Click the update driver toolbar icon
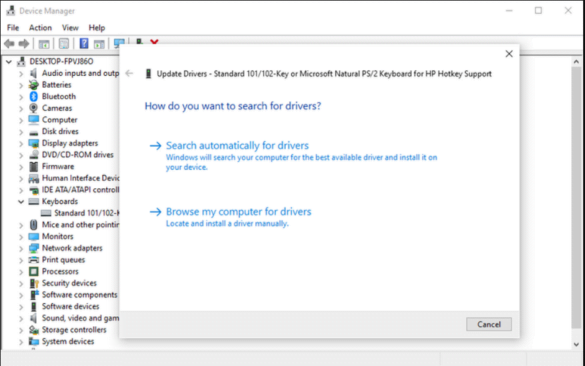This screenshot has height=366, width=585. (x=139, y=42)
